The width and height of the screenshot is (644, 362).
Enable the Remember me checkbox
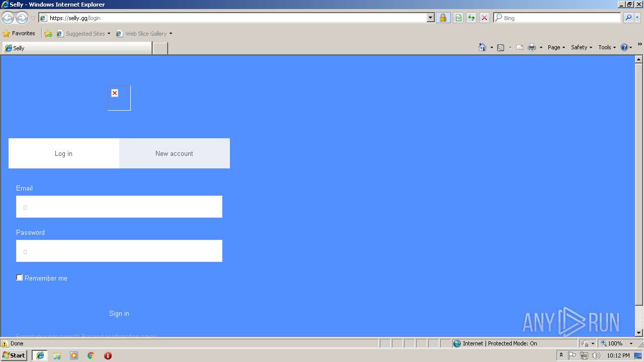tap(20, 278)
